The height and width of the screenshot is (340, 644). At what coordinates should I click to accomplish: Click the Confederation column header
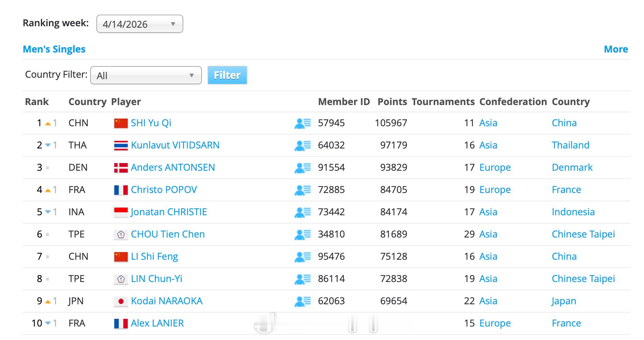click(513, 102)
